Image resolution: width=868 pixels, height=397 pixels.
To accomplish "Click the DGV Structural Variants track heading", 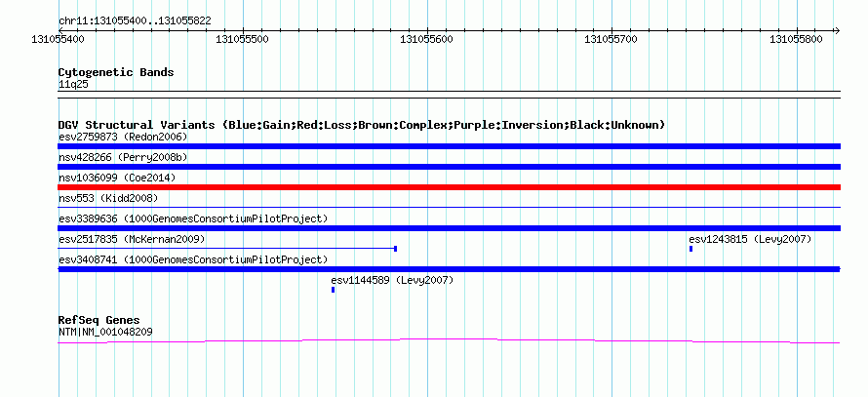I will click(362, 125).
